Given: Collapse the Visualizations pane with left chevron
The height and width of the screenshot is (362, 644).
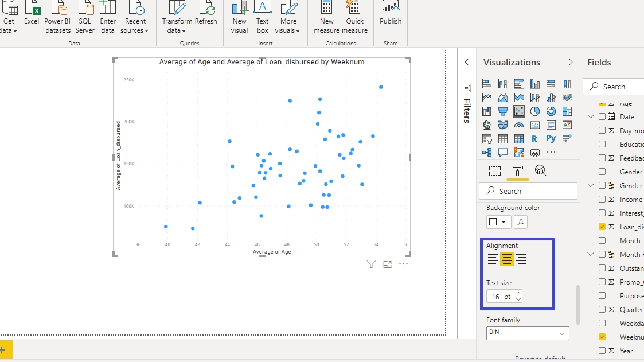Looking at the screenshot, I should click(x=467, y=62).
